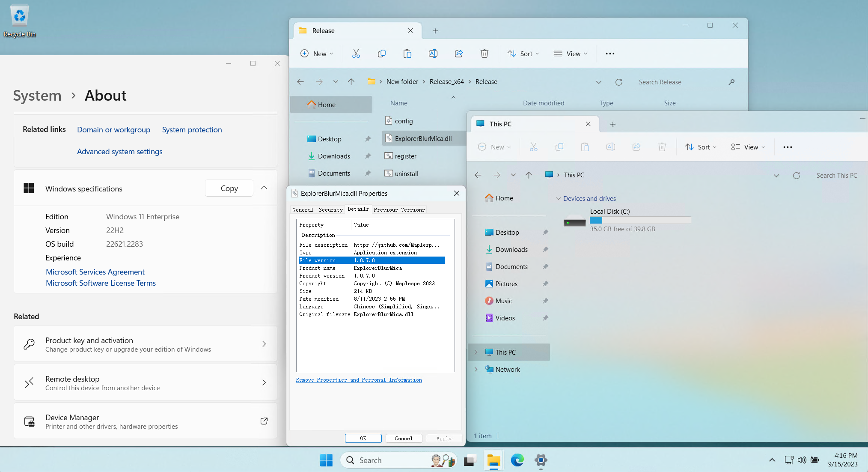Click the Share icon in Release toolbar
Viewport: 868px width, 472px height.
(458, 54)
